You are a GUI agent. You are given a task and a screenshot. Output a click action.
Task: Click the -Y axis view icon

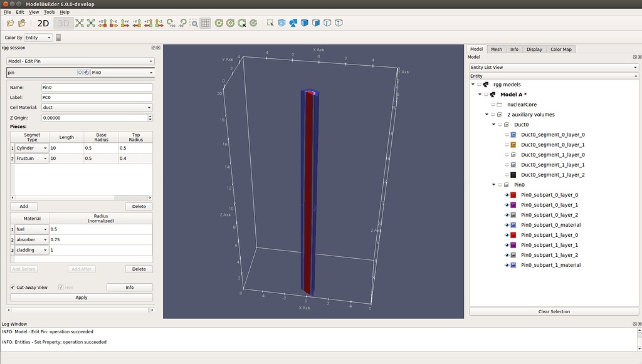pos(136,23)
